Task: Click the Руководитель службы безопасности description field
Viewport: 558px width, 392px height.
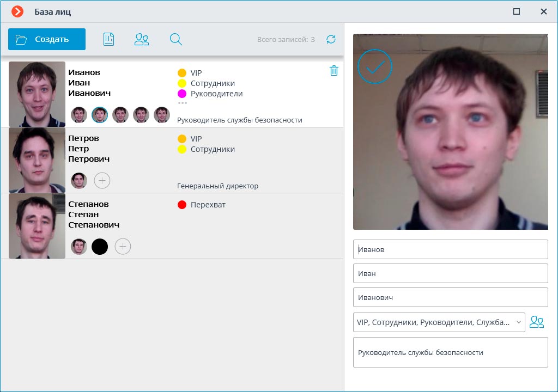Action: tap(450, 352)
